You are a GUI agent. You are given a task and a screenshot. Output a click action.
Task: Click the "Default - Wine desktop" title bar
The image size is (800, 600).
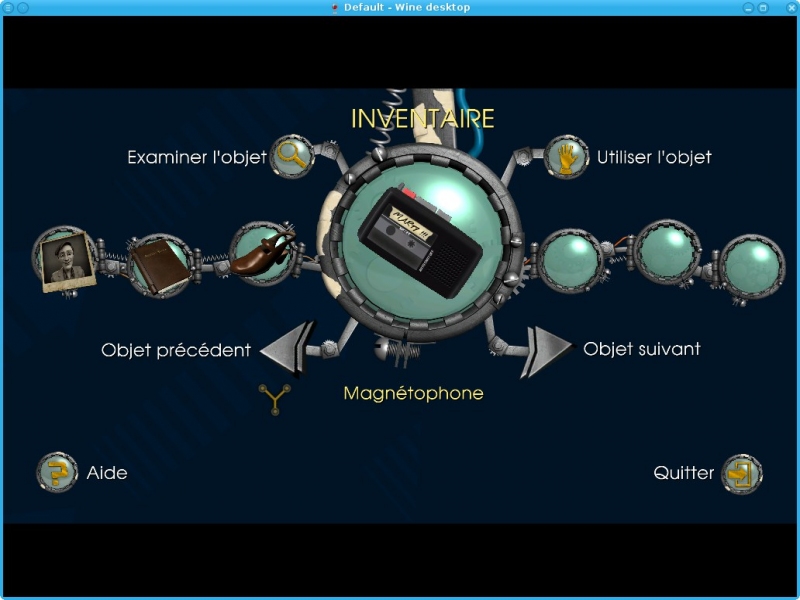[x=400, y=7]
